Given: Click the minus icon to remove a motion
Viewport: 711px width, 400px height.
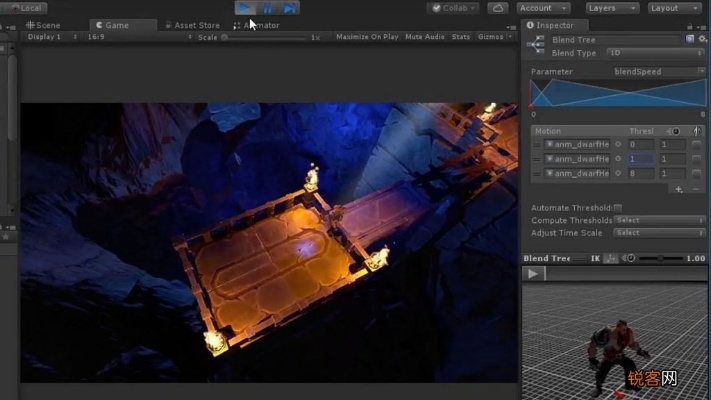Looking at the screenshot, I should click(x=696, y=188).
